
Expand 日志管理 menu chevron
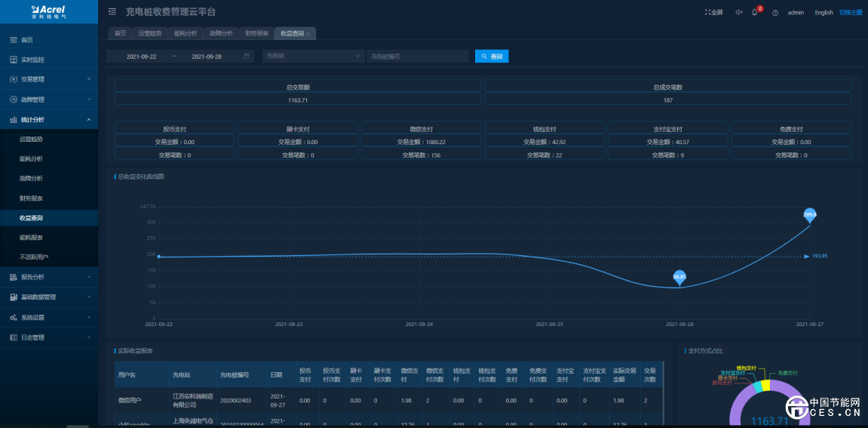[x=88, y=337]
